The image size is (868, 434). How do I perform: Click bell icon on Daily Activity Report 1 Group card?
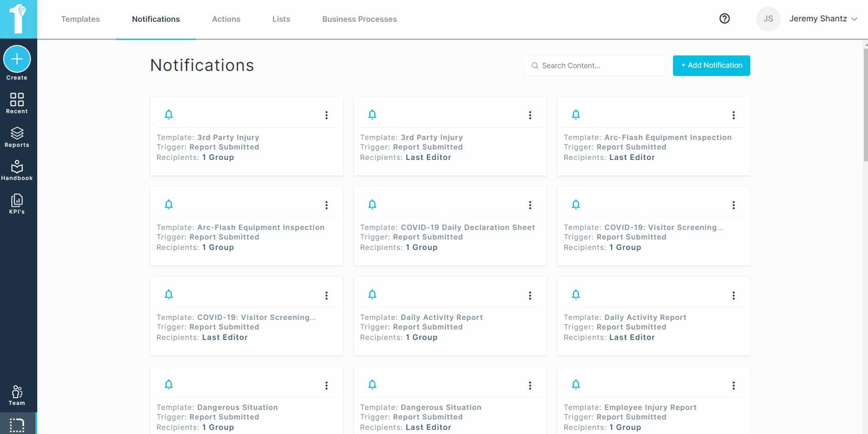pos(372,294)
